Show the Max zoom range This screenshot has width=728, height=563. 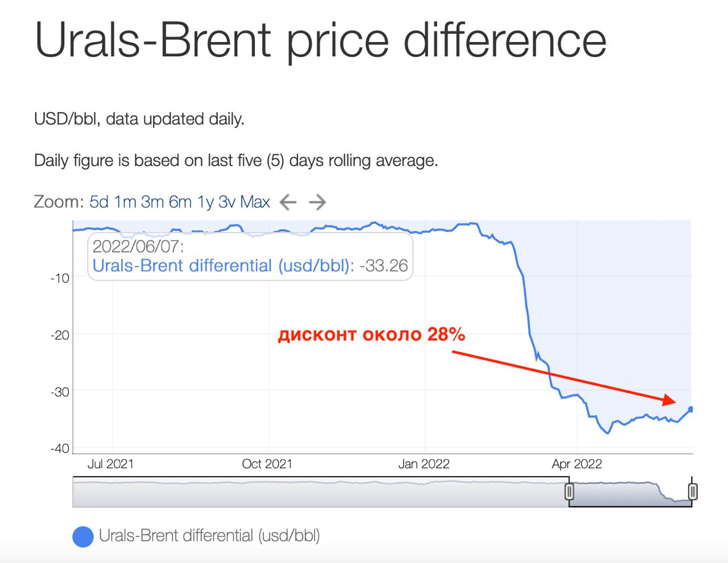click(x=255, y=202)
